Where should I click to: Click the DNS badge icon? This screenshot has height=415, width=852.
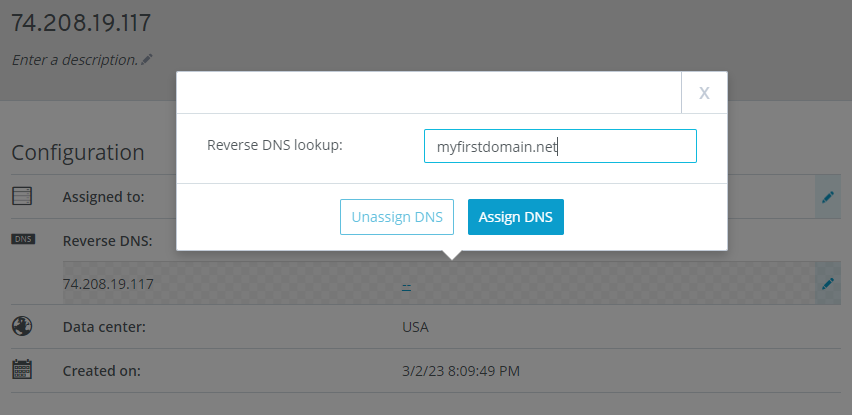tap(23, 239)
